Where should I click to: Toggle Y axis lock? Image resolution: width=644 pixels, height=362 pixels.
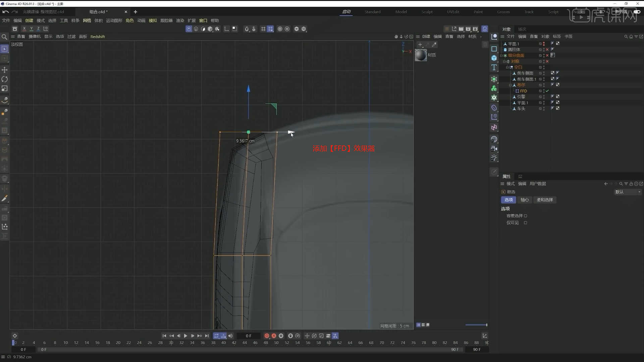(31, 29)
